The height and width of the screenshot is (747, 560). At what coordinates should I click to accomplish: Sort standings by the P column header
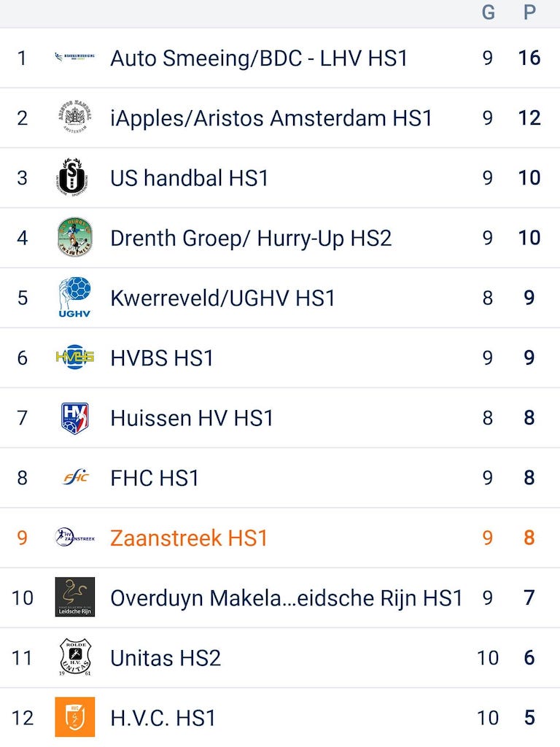coord(529,12)
